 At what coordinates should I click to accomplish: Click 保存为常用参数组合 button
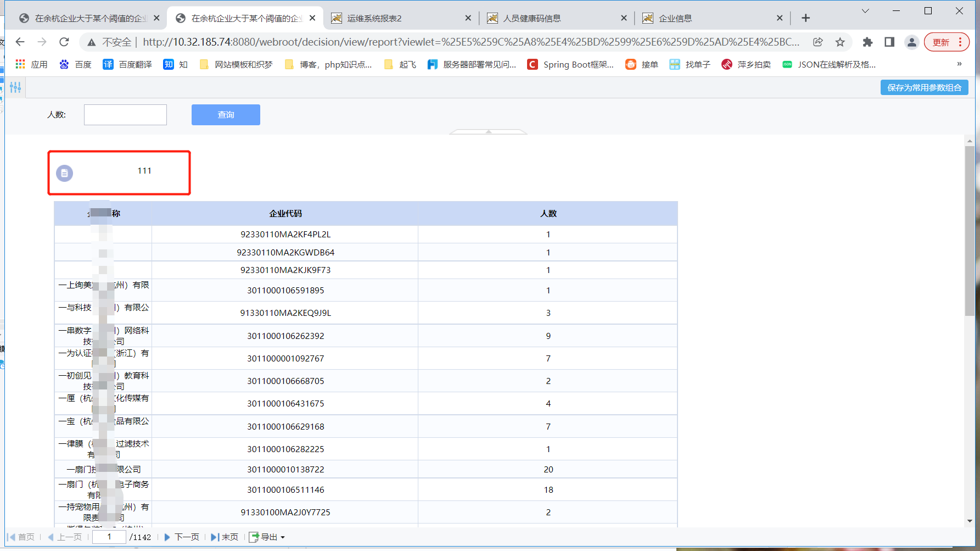[924, 87]
